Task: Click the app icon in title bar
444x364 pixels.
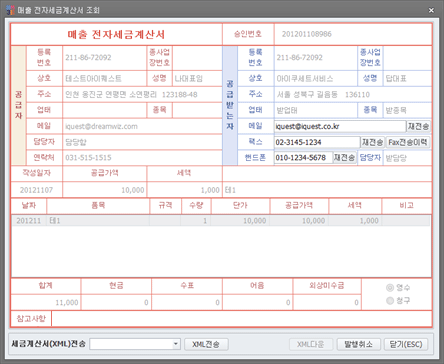Action: pyautogui.click(x=10, y=10)
